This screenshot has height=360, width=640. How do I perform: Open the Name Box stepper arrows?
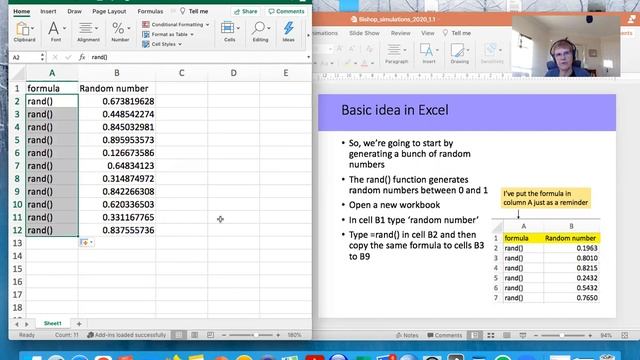(x=42, y=57)
